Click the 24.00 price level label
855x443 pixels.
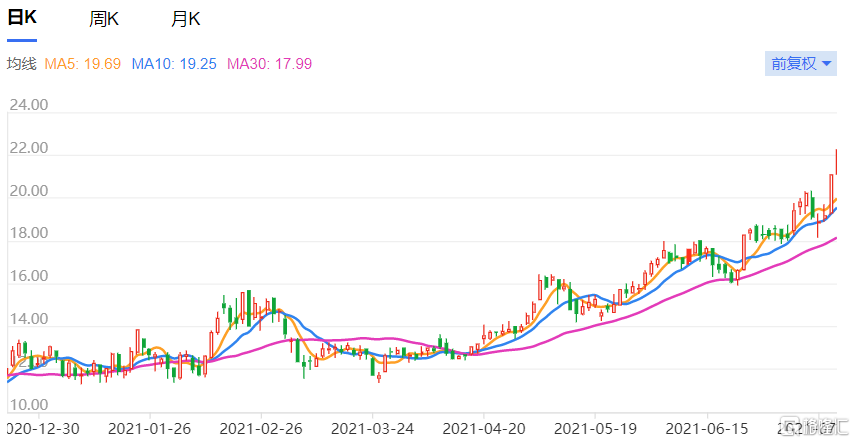(x=29, y=104)
